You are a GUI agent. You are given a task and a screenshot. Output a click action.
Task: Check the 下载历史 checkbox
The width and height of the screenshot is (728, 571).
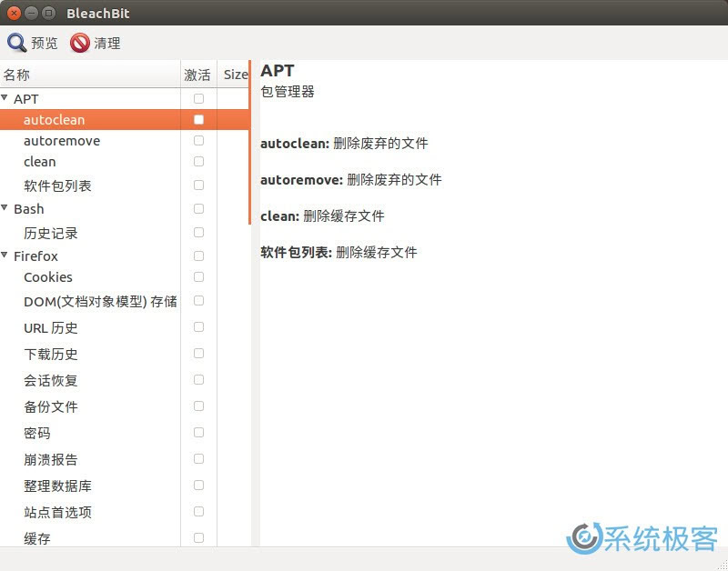click(198, 354)
